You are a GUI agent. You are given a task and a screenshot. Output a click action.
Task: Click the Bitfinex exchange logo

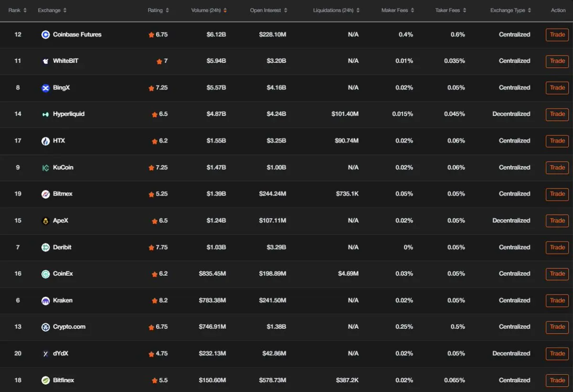[x=45, y=381]
